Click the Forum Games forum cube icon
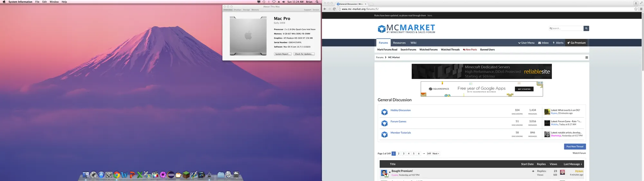The height and width of the screenshot is (181, 644). pos(384,123)
